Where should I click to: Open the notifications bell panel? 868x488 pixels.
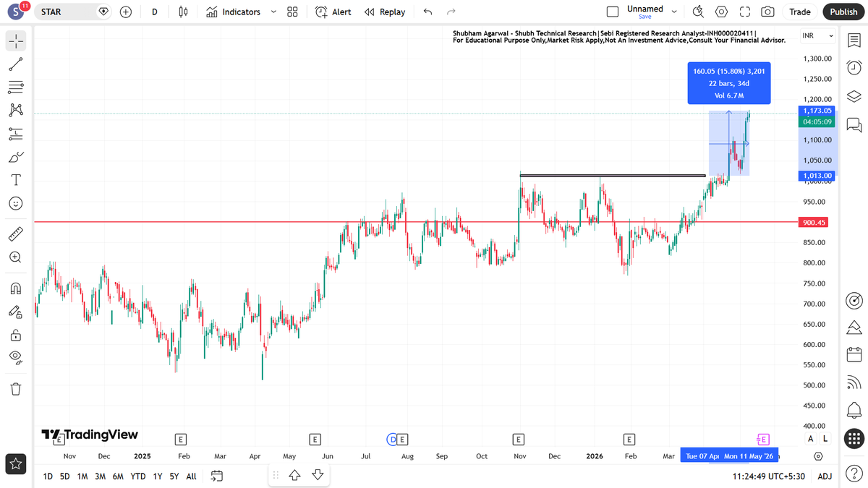(854, 410)
